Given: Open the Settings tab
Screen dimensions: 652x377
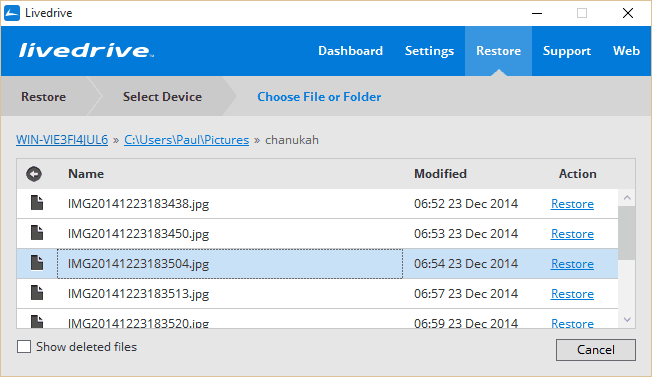Looking at the screenshot, I should click(x=430, y=51).
